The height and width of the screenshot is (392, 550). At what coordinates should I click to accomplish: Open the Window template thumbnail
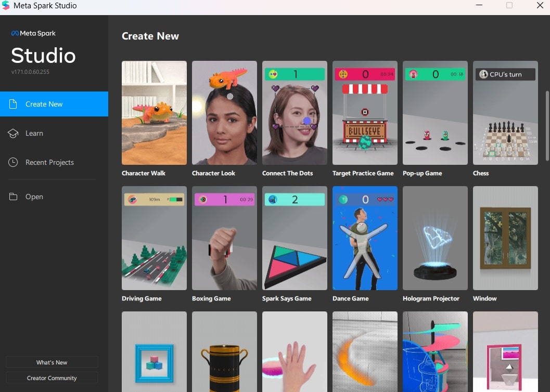pos(505,238)
